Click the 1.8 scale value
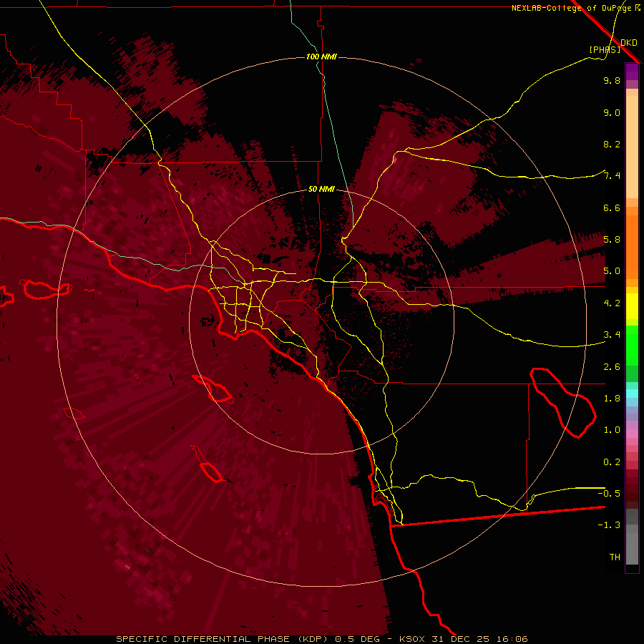Viewport: 644px width, 644px height. coord(612,399)
